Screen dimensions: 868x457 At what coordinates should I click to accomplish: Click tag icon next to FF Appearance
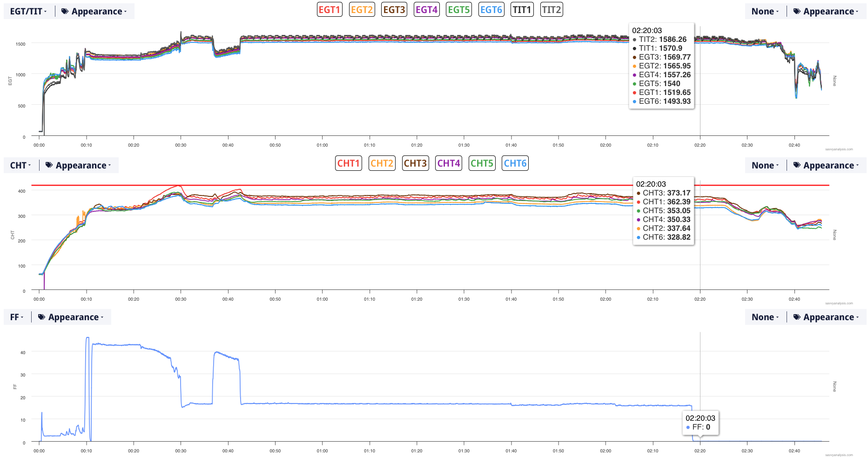coord(42,317)
